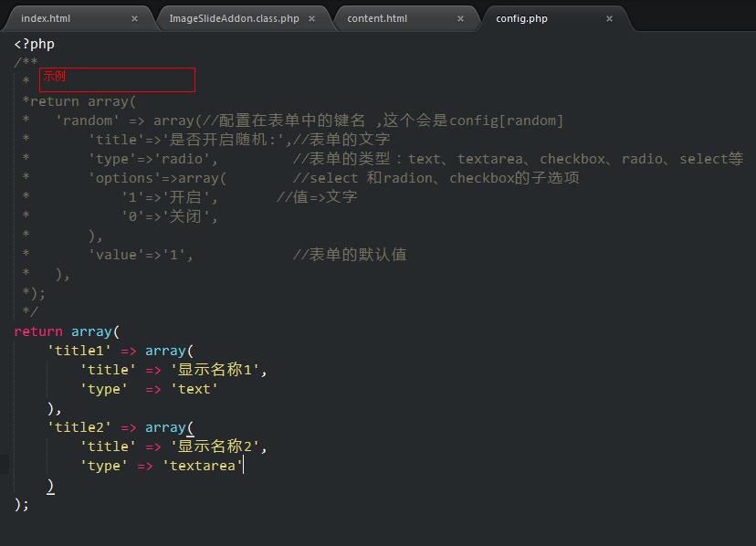
Task: Click the '显示名称2' string value
Action: 215,446
